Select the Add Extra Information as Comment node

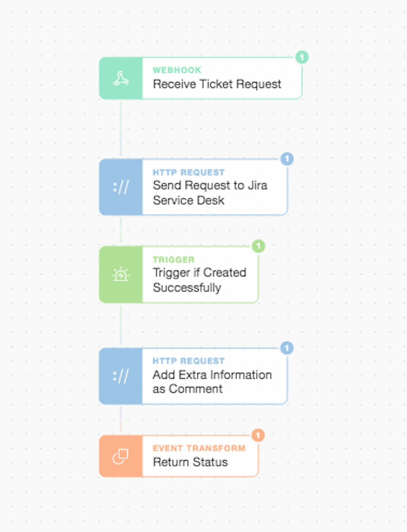212,382
